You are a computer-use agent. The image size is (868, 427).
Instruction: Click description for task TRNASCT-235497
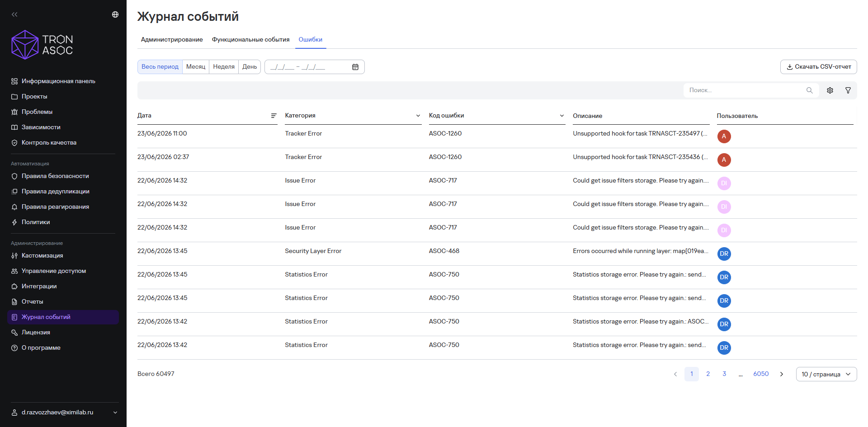[x=640, y=134]
